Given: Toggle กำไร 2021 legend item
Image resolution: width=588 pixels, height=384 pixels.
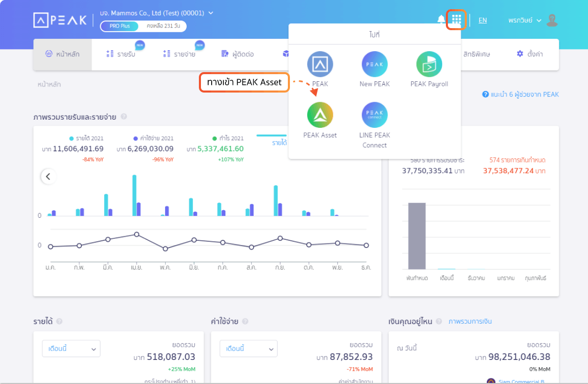Looking at the screenshot, I should pyautogui.click(x=228, y=139).
